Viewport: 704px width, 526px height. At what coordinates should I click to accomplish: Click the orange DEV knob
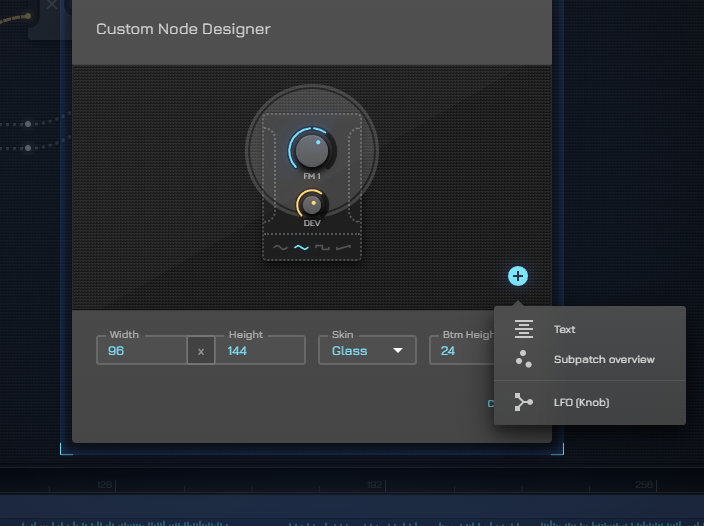click(311, 204)
